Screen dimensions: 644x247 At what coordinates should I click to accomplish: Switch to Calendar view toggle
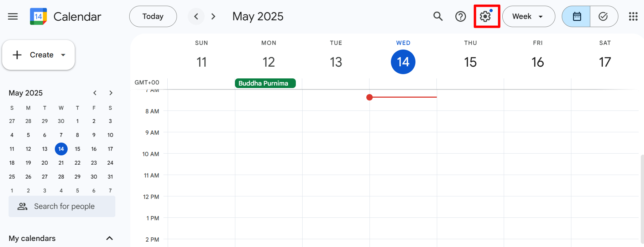pyautogui.click(x=576, y=16)
